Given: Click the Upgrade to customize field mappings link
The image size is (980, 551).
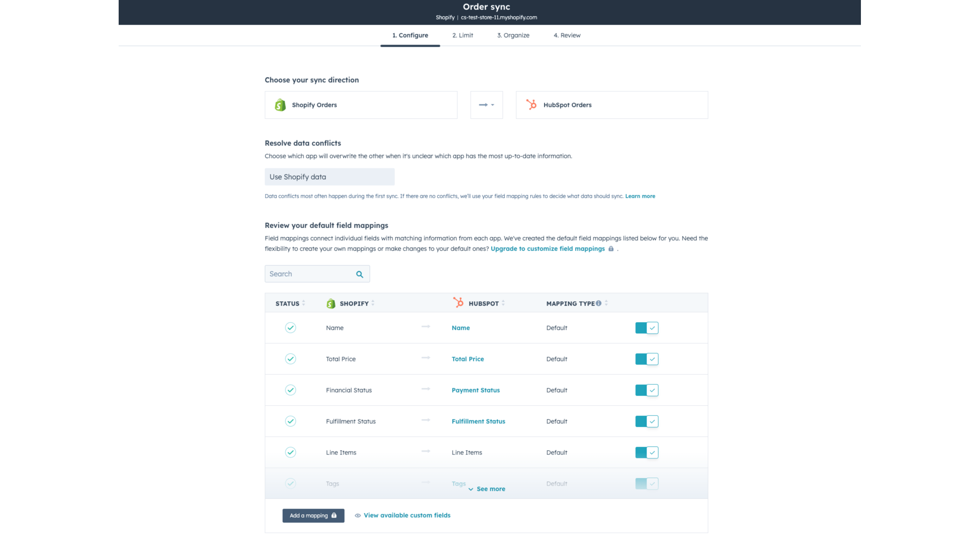Looking at the screenshot, I should pos(547,248).
